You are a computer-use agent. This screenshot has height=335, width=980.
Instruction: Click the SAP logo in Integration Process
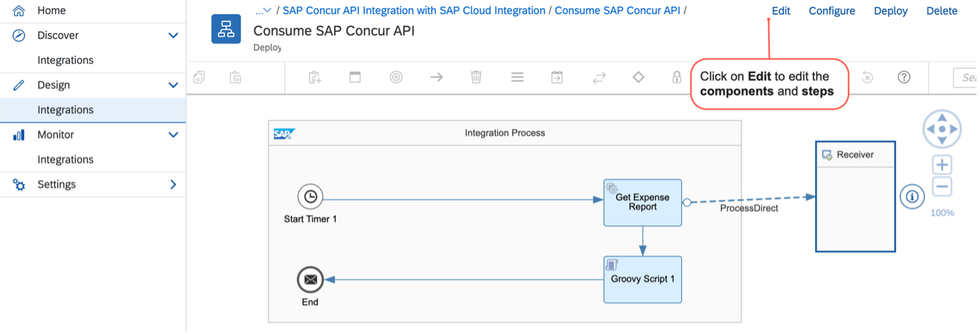284,134
